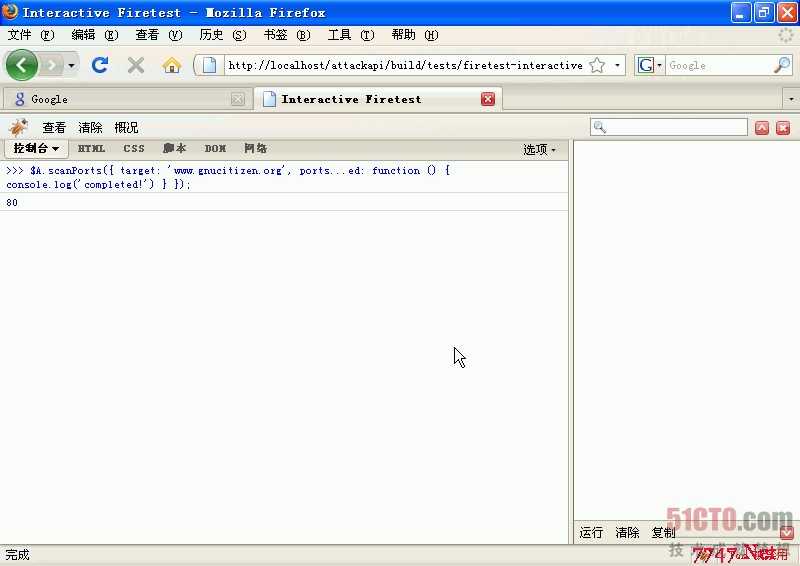Click the page icon in address bar
Image resolution: width=800 pixels, height=566 pixels.
coord(210,65)
